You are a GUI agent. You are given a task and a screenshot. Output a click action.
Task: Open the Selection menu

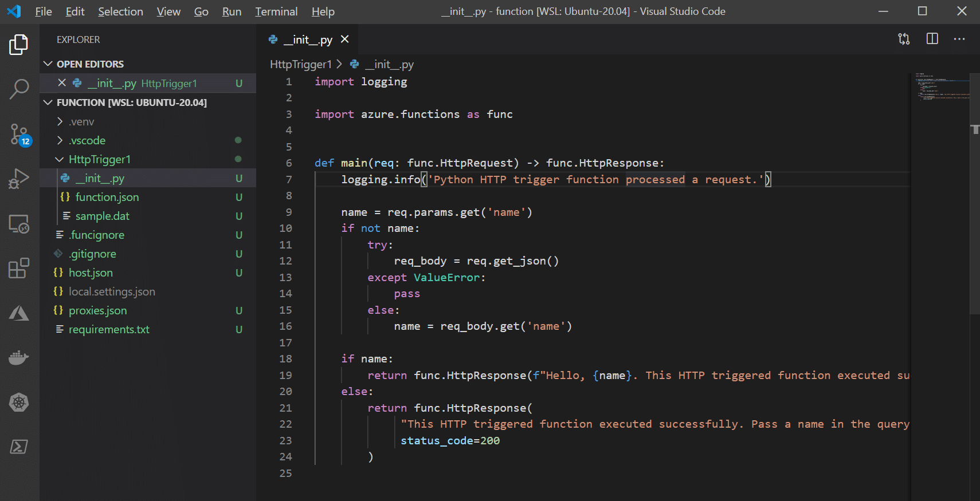(x=120, y=11)
